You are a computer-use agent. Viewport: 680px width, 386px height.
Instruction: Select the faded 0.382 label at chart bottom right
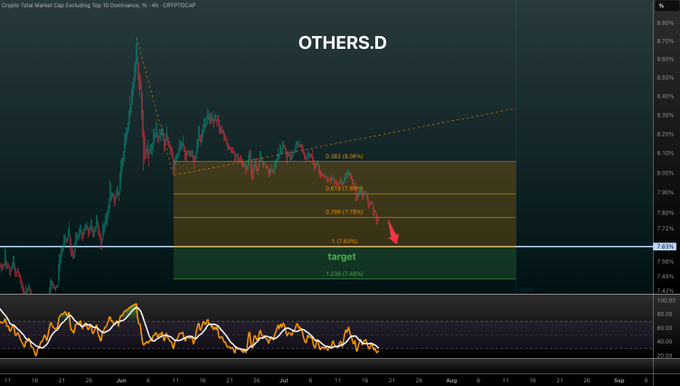[525, 290]
